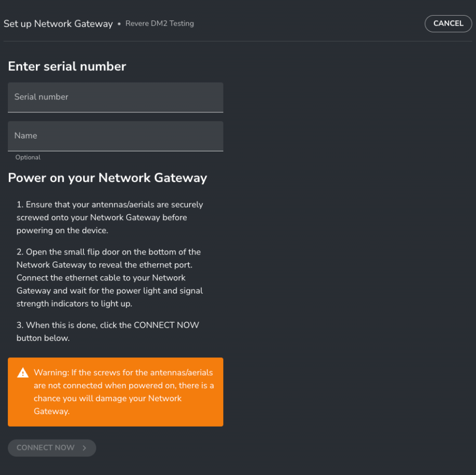Click step 3 about clicking CONNECT NOW

click(108, 331)
